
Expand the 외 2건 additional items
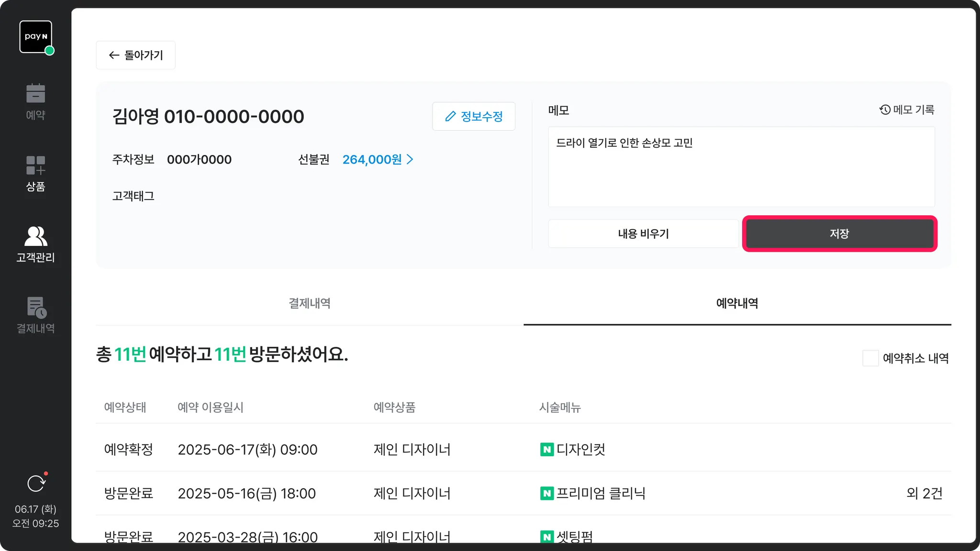924,493
